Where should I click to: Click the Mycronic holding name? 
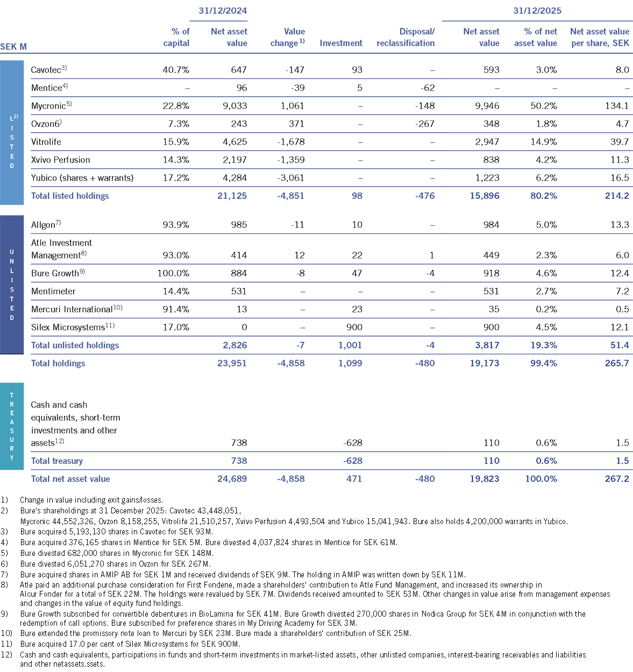[52, 106]
